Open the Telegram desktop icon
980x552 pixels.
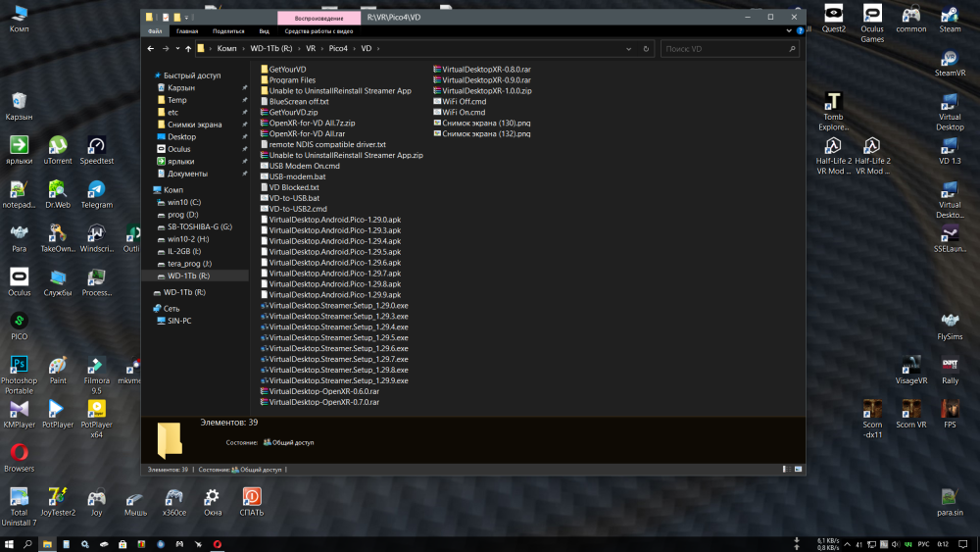pos(96,194)
